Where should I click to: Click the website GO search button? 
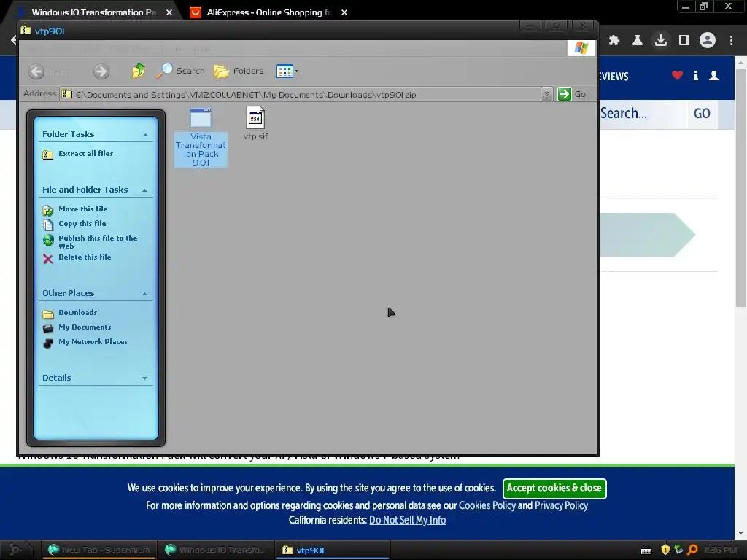pos(702,113)
